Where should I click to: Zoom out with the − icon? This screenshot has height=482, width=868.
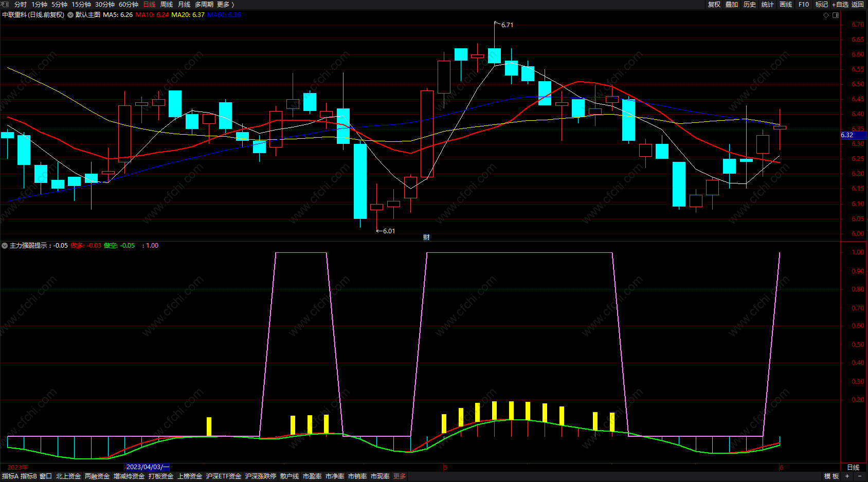[859, 476]
